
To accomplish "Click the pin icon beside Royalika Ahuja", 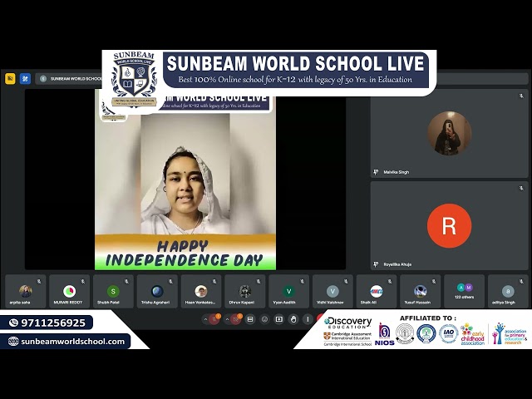I will click(x=376, y=264).
